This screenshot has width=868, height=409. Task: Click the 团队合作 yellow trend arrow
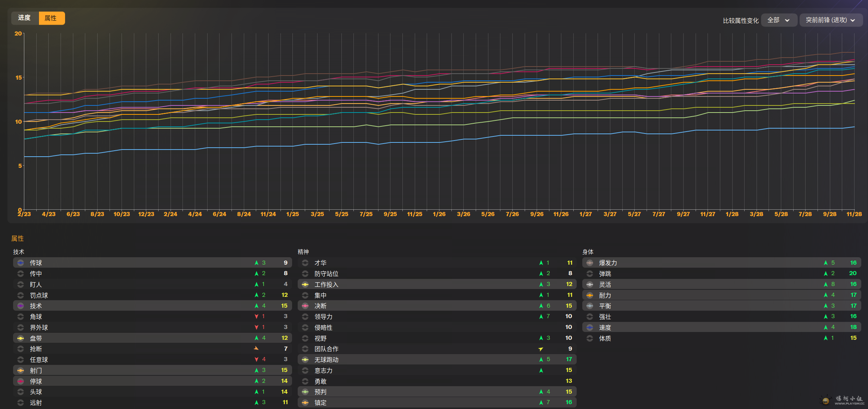point(541,349)
